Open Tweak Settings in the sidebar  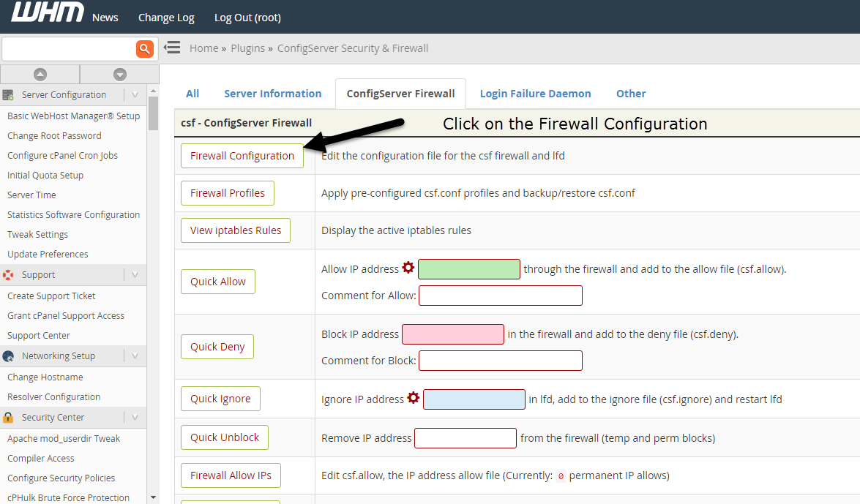38,235
